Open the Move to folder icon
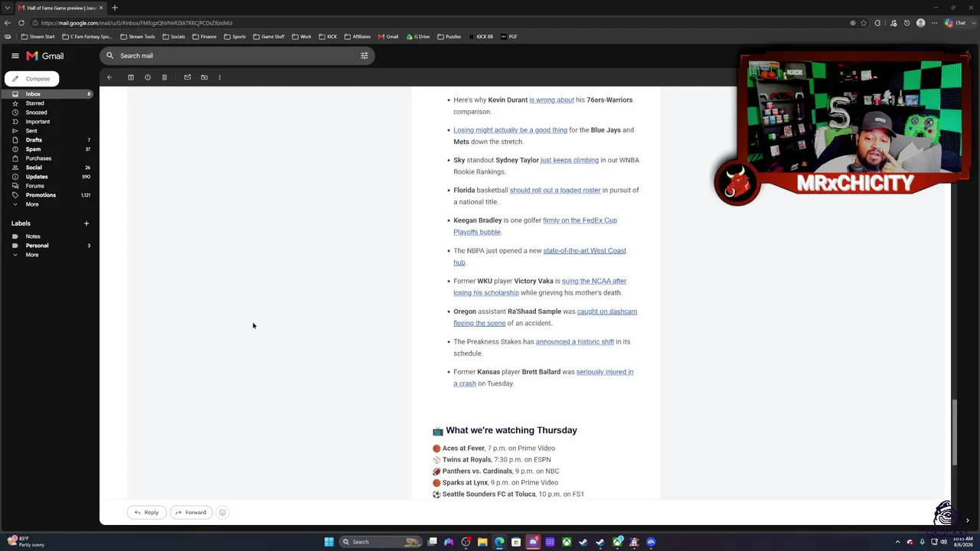The height and width of the screenshot is (551, 980). point(204,77)
